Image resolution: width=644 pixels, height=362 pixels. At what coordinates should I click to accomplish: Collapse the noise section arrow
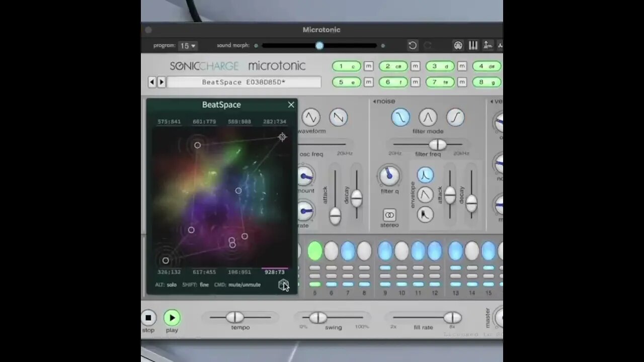pyautogui.click(x=375, y=102)
